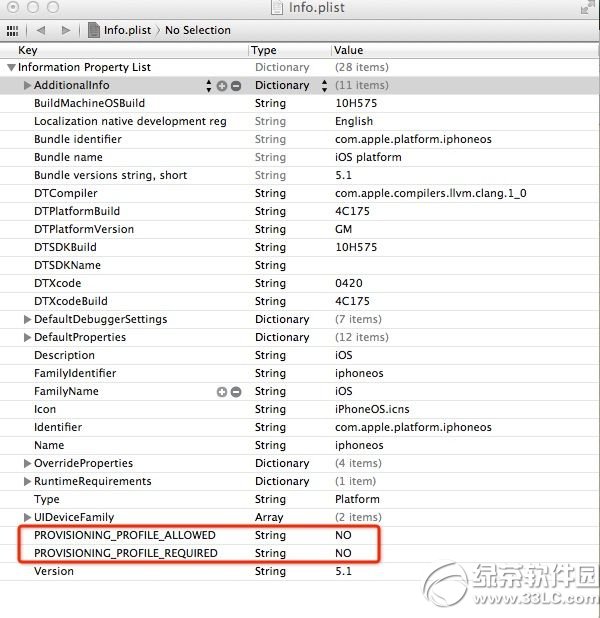Click the Platform value

pos(357,499)
